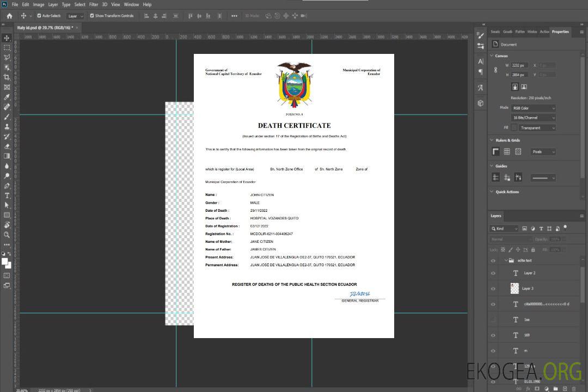Open the Window menu
Image resolution: width=588 pixels, height=392 pixels.
tap(131, 4)
